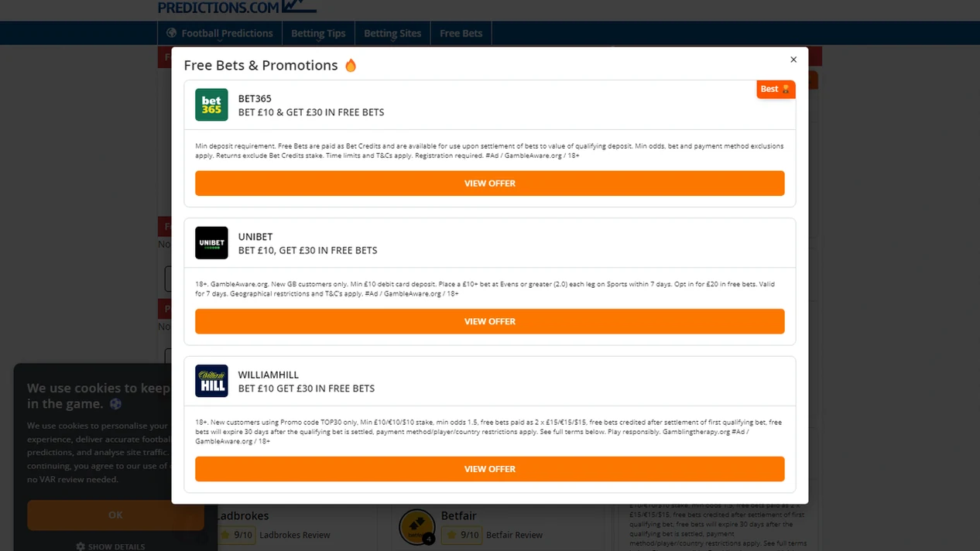Open the Betfair Review link
Image resolution: width=980 pixels, height=551 pixels.
pos(515,535)
